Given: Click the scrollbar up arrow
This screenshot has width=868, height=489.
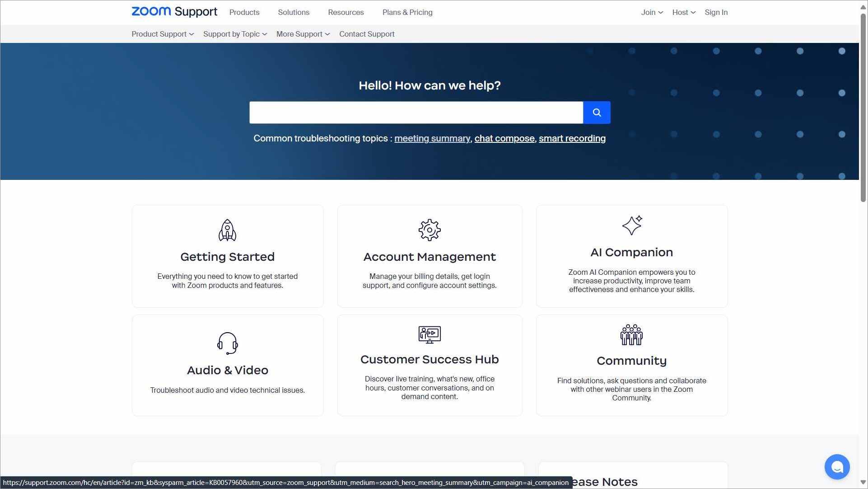Looking at the screenshot, I should (x=863, y=7).
